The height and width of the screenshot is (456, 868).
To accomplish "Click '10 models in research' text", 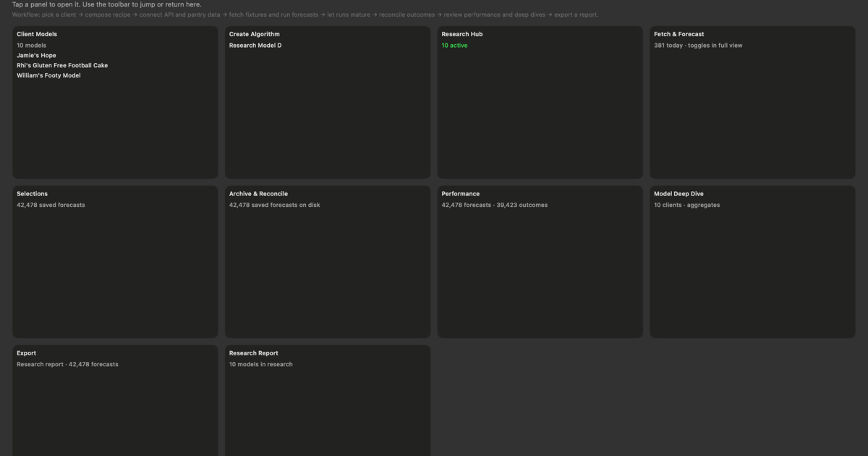I will (261, 364).
